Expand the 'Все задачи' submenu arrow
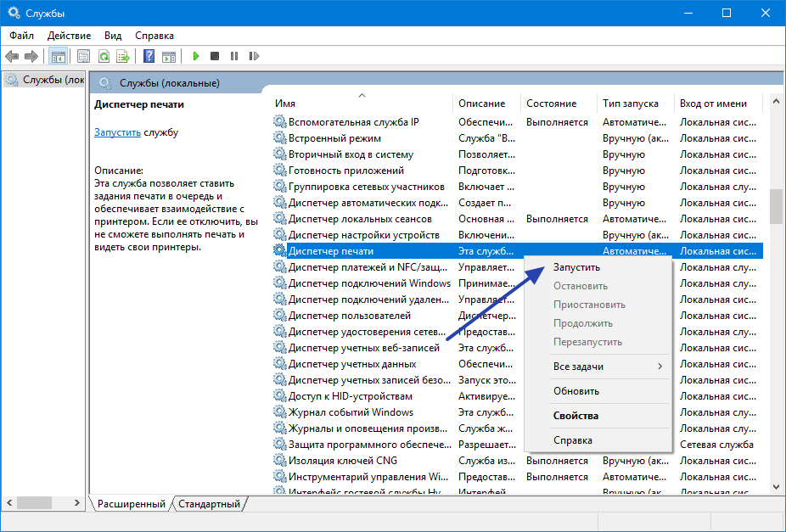Viewport: 786px width, 532px height. click(x=660, y=367)
